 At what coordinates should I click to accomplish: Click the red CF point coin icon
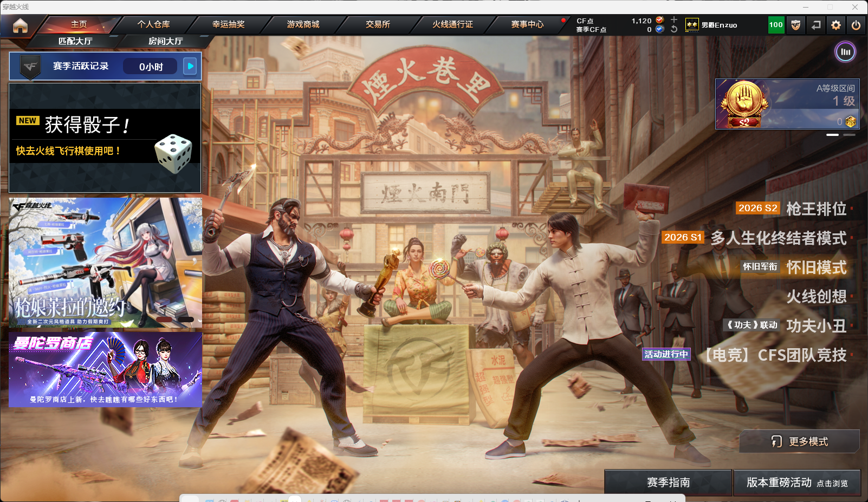[x=659, y=20]
